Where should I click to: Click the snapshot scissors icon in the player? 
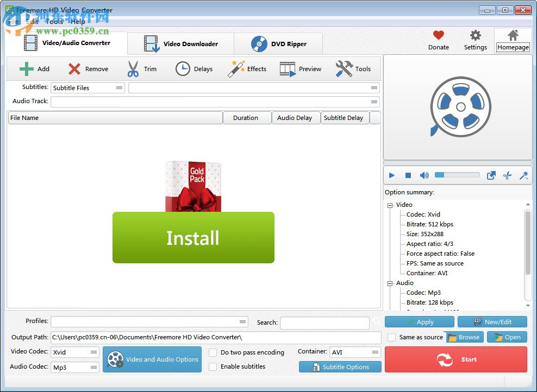point(507,175)
